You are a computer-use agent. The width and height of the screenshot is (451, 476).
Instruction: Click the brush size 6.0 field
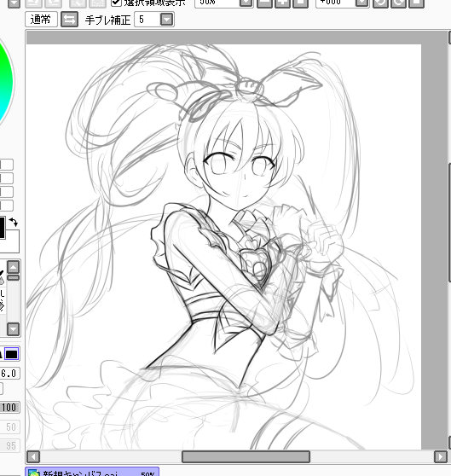coord(9,373)
